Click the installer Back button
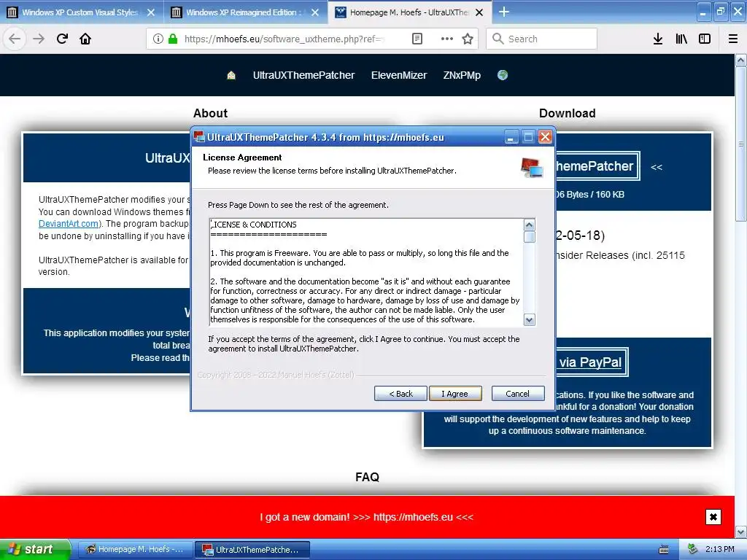The image size is (747, 560). [x=400, y=394]
